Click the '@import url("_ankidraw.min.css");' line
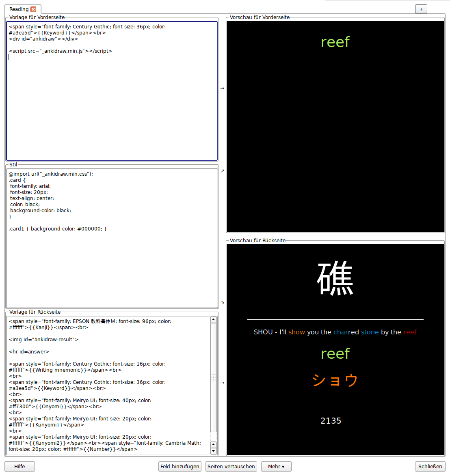The image size is (450, 476). [51, 174]
